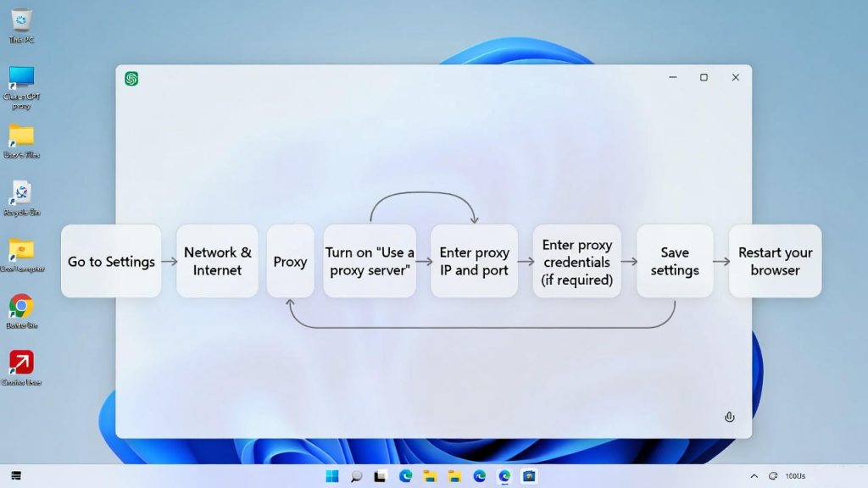Screen dimensions: 868x488
Task: Select the "Proxy" box in the flowchart
Action: 290,261
